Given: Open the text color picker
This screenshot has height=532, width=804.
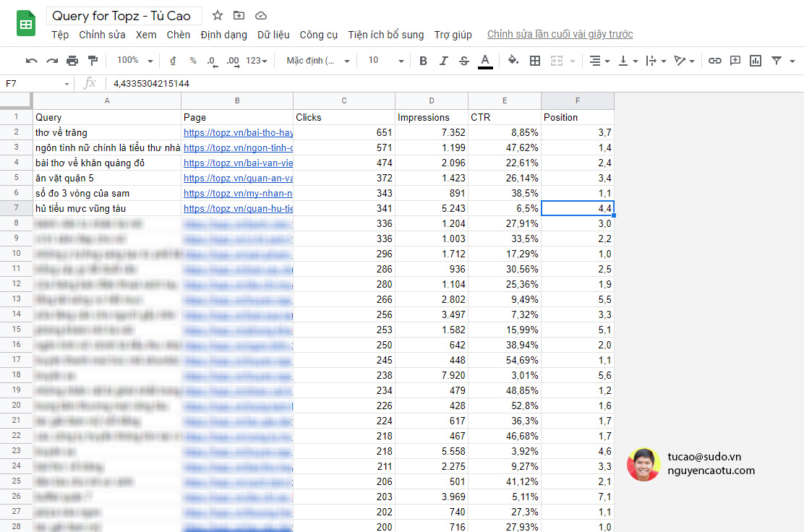Looking at the screenshot, I should 485,61.
